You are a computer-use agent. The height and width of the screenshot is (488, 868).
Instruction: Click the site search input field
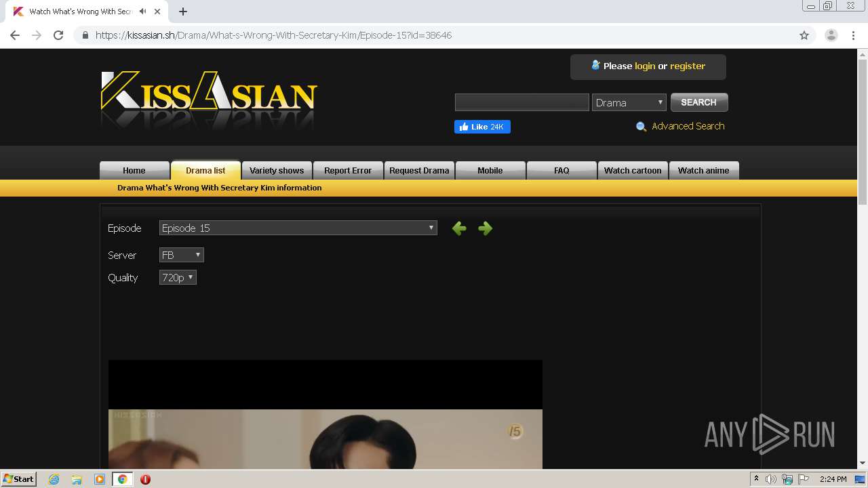[x=522, y=102]
